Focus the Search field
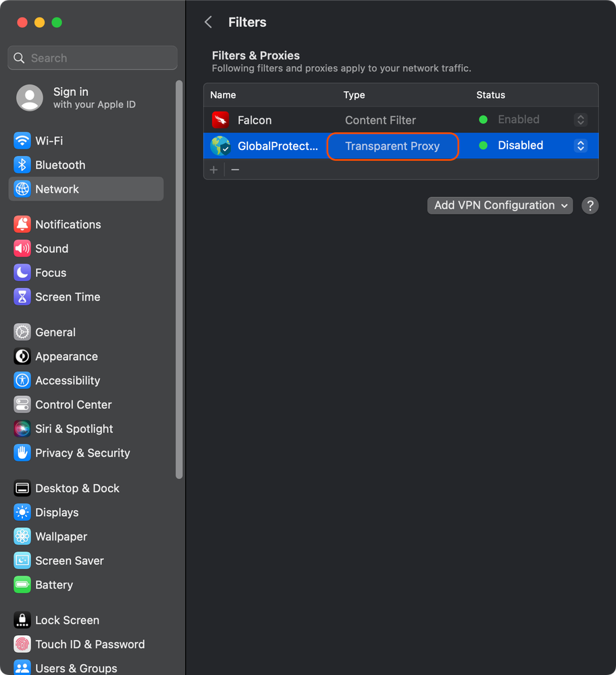The image size is (616, 675). 93,57
